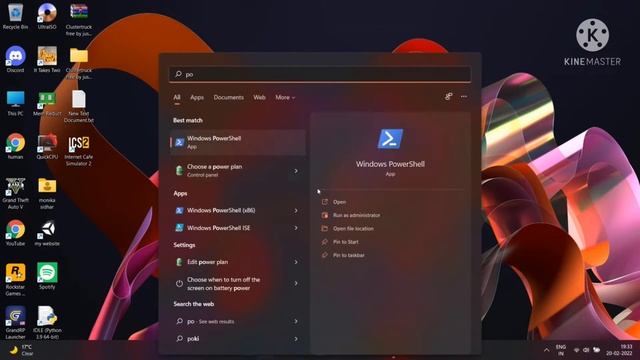Expand arrow for poki web suggestion
Screen dimensions: 640x360
296,339
